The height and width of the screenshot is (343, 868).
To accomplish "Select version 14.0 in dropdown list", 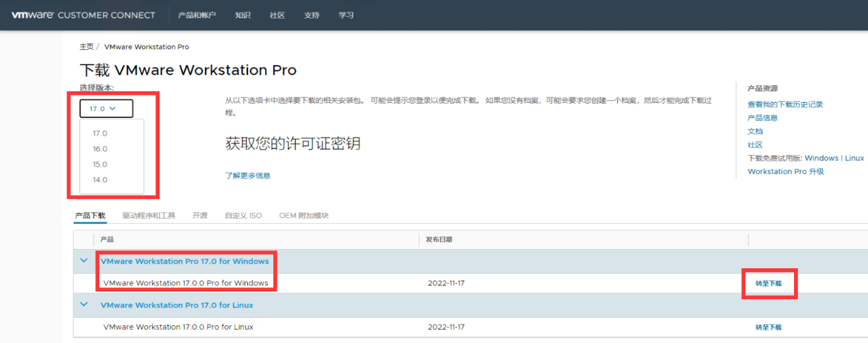I will pyautogui.click(x=100, y=180).
